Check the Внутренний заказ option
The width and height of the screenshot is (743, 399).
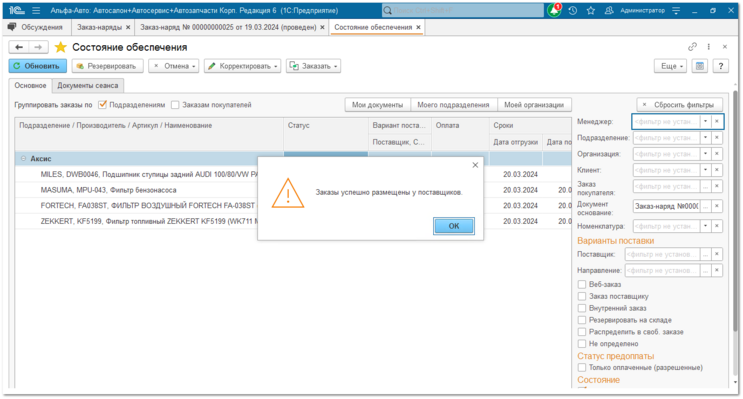pyautogui.click(x=582, y=308)
